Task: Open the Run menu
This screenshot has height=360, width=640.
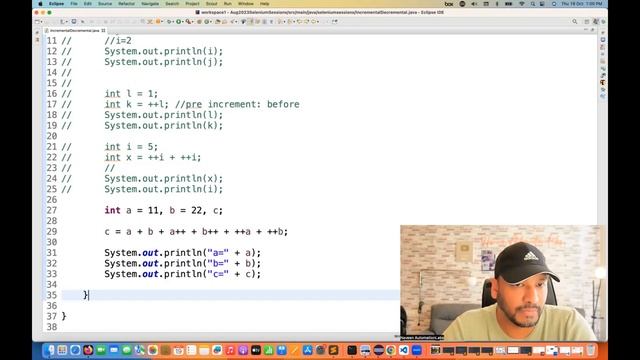Action: 228,4
